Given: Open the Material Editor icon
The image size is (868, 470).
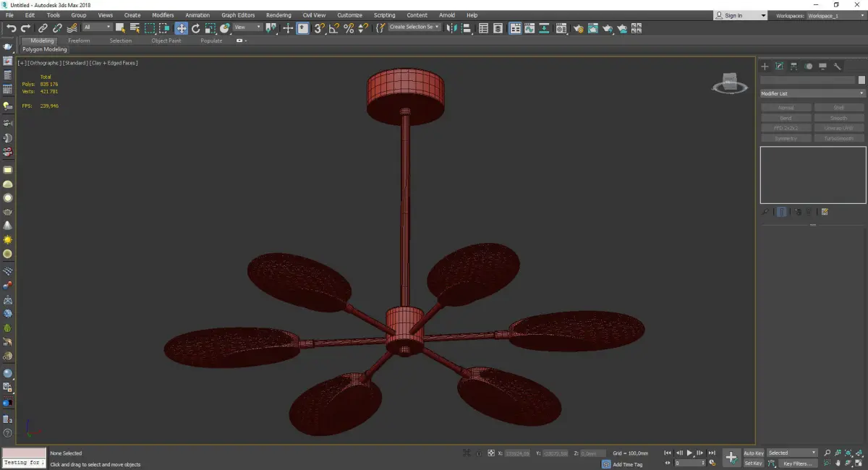Looking at the screenshot, I should click(561, 28).
